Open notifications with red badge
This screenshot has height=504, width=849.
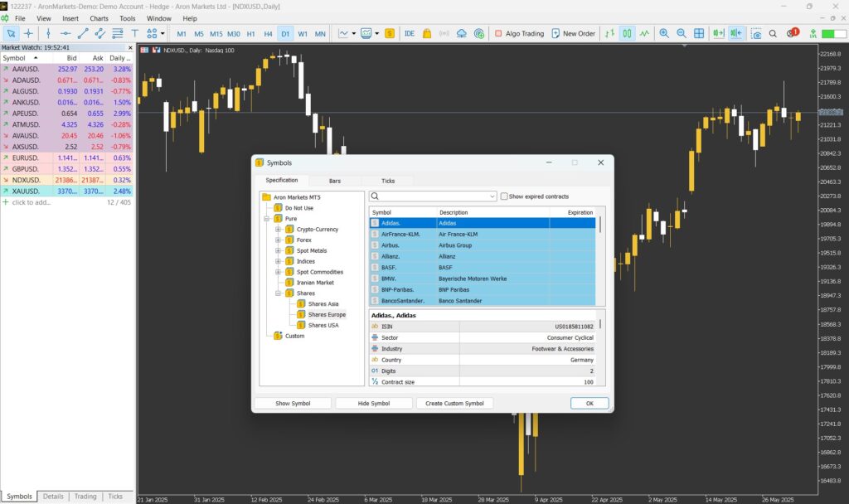[793, 33]
